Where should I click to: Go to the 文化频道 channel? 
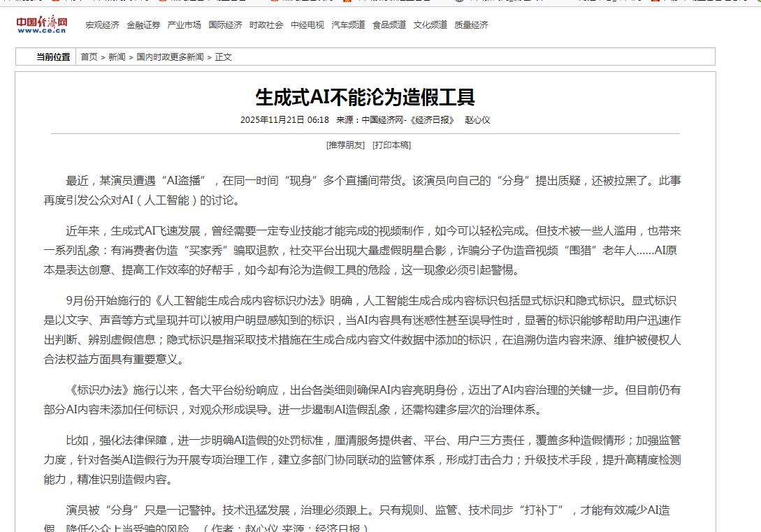(x=430, y=25)
